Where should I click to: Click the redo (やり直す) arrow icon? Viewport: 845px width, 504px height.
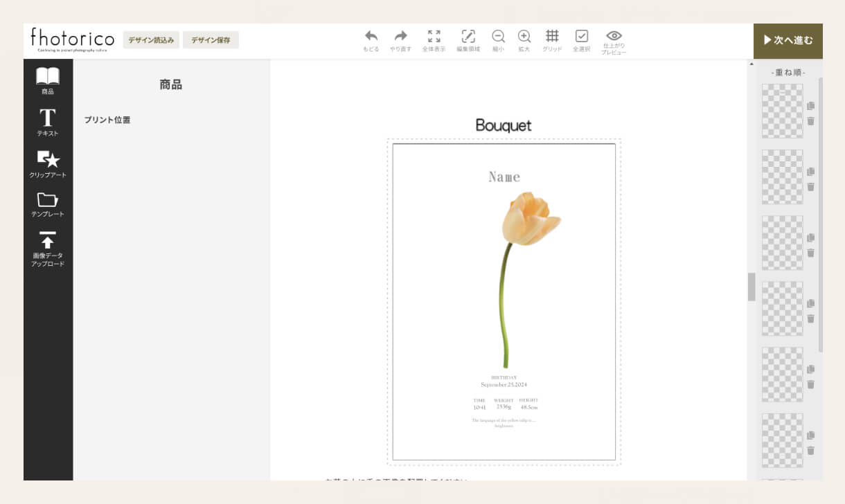tap(400, 37)
